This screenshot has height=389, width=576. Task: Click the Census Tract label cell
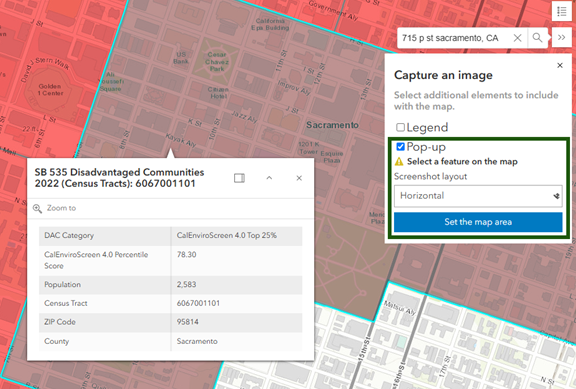105,303
